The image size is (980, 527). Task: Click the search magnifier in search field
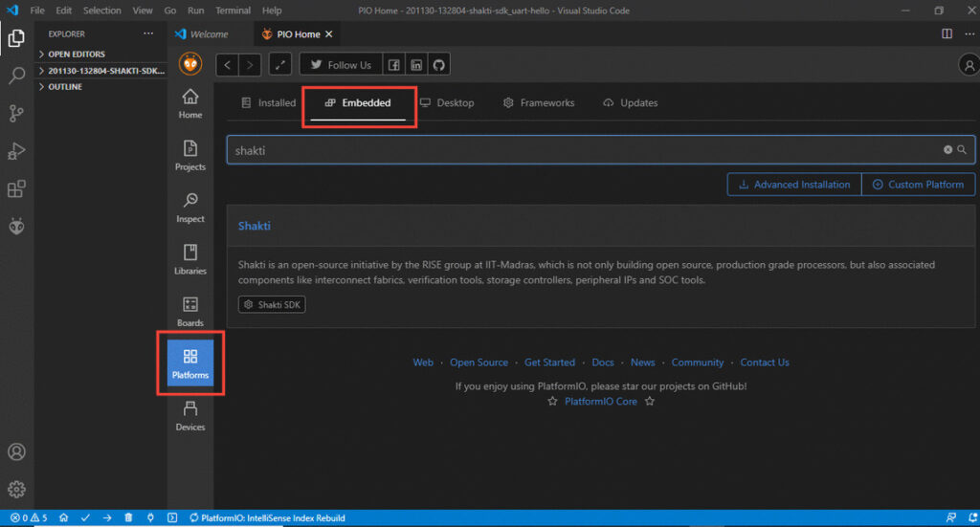pos(962,150)
